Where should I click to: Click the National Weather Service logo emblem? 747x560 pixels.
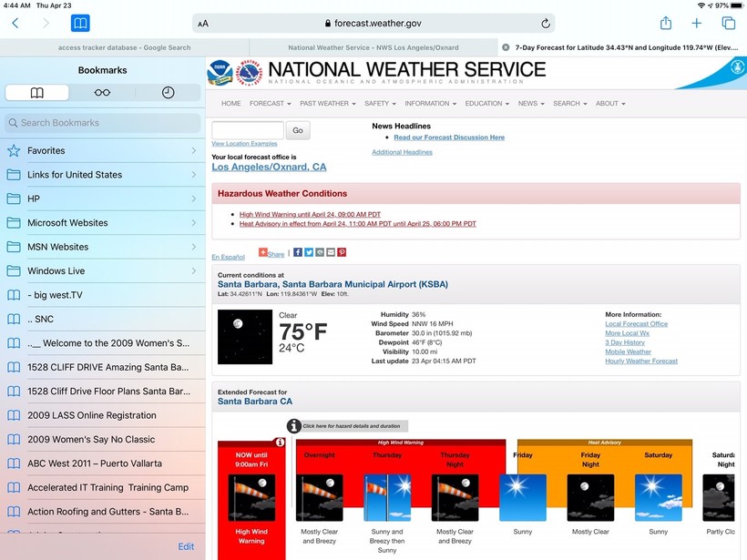(250, 72)
